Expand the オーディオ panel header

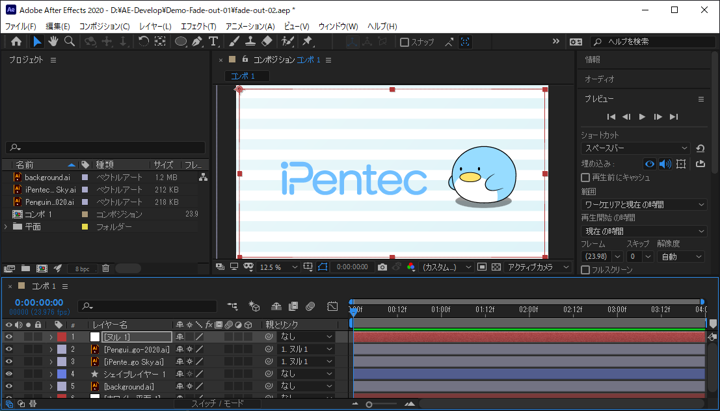point(600,79)
